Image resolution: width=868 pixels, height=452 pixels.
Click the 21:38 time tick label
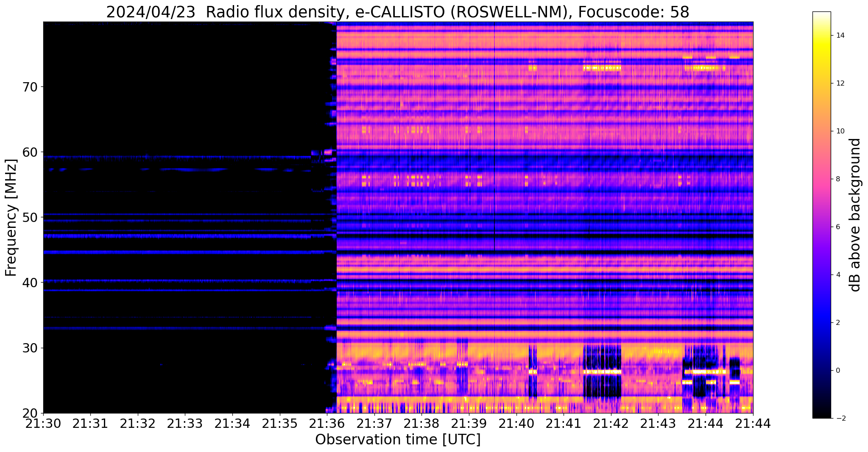point(421,423)
